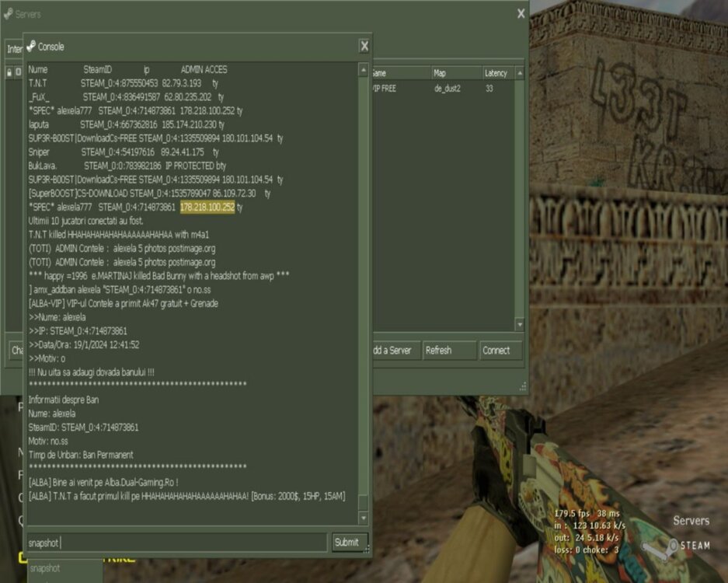Image resolution: width=728 pixels, height=583 pixels.
Task: Switch to the Internet servers tab
Action: click(14, 49)
